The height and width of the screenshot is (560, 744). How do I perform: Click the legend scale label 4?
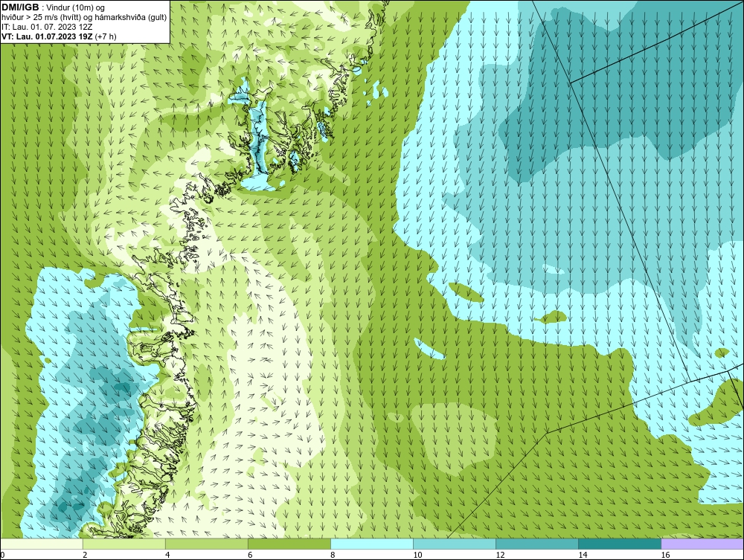(168, 555)
